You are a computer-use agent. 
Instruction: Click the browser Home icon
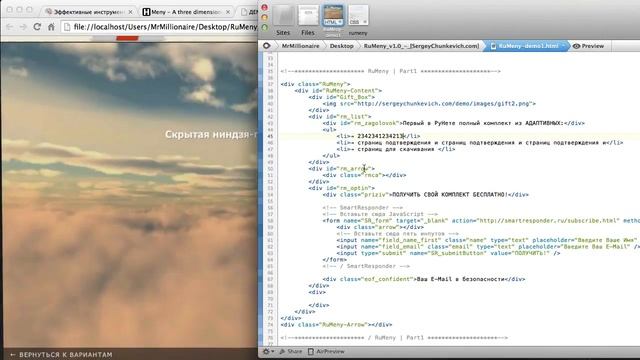tap(51, 27)
